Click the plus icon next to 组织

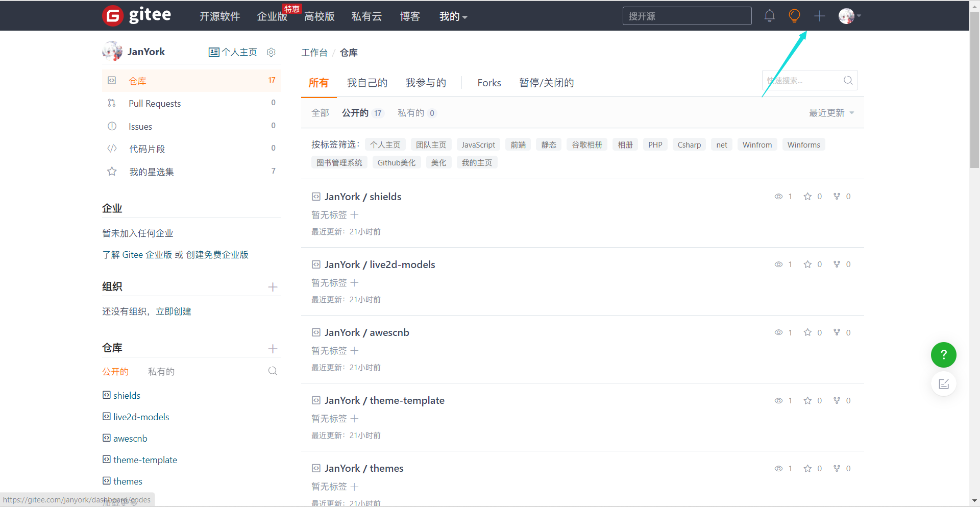(273, 287)
